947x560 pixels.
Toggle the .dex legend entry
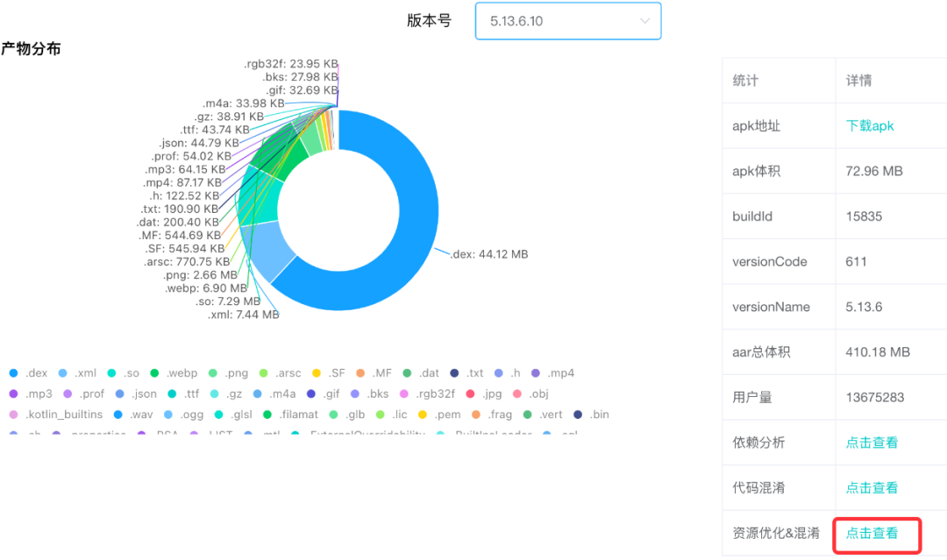point(28,372)
